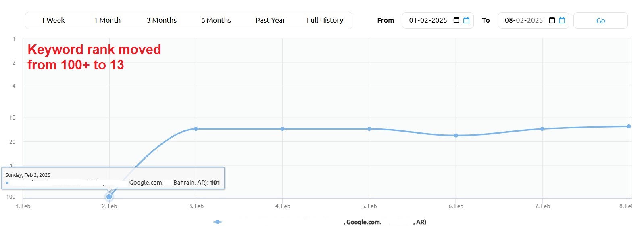The width and height of the screenshot is (644, 231).
Task: Select the 1 Week range tab
Action: 53,20
